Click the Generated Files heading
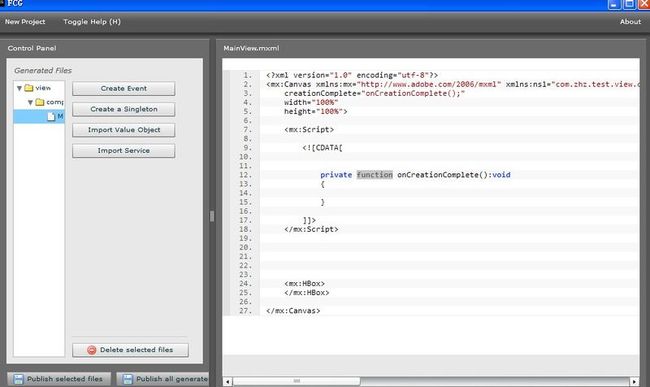Screen dimensions: 650x387 (x=43, y=70)
